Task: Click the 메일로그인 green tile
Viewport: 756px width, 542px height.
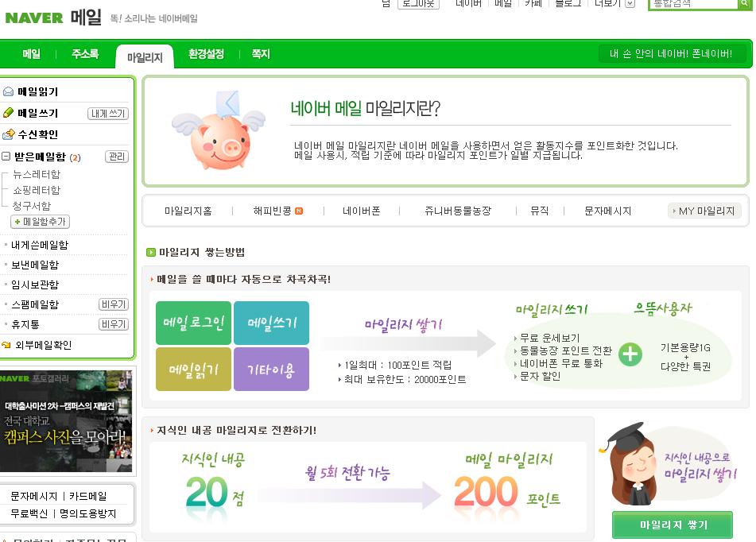Action: tap(193, 323)
